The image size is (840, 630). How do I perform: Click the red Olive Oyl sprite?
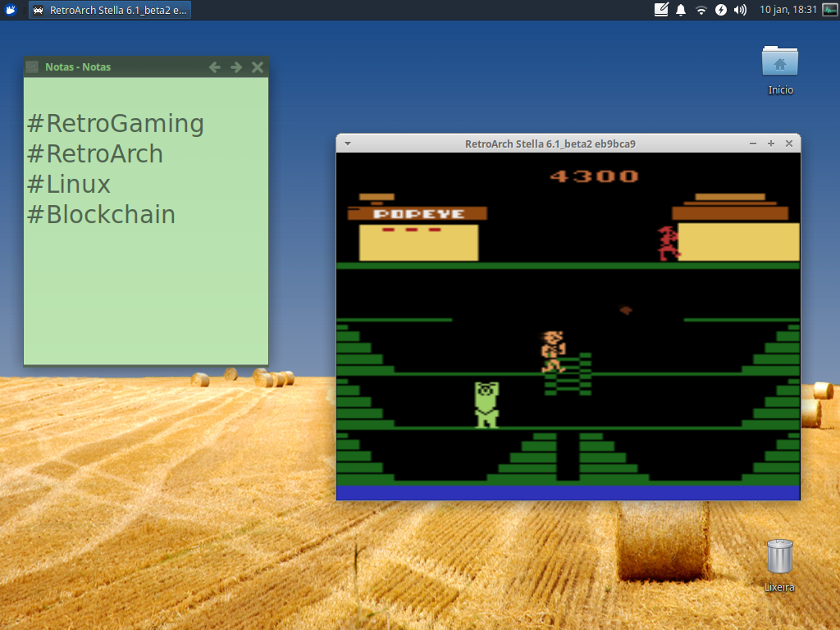(668, 244)
